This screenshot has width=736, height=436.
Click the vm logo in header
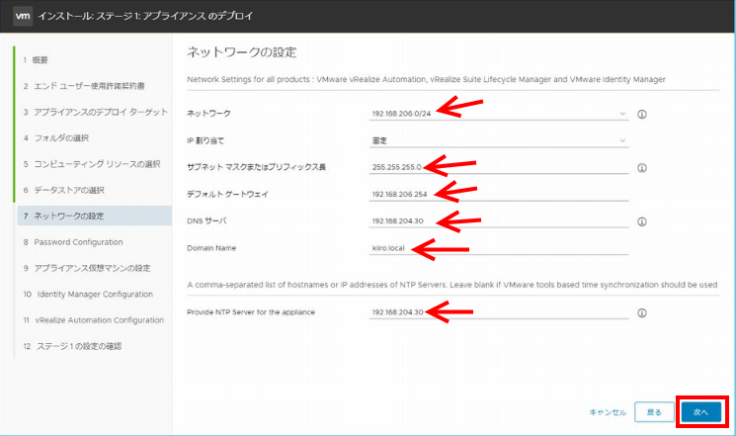(x=23, y=16)
